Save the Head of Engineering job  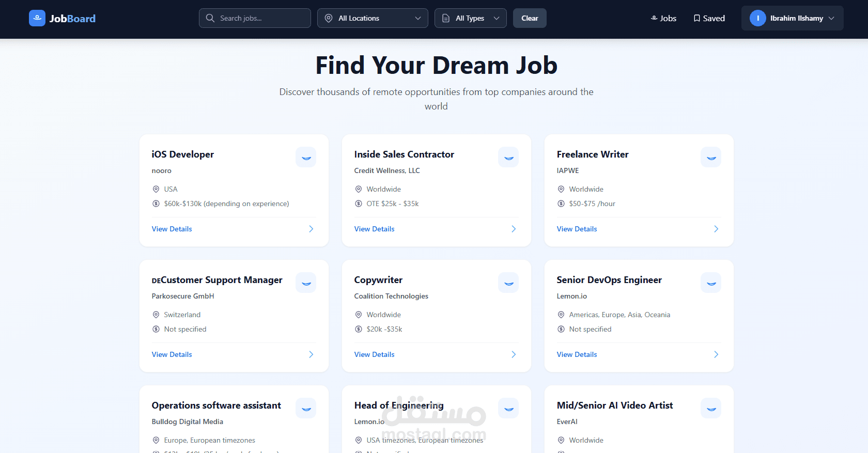(508, 408)
